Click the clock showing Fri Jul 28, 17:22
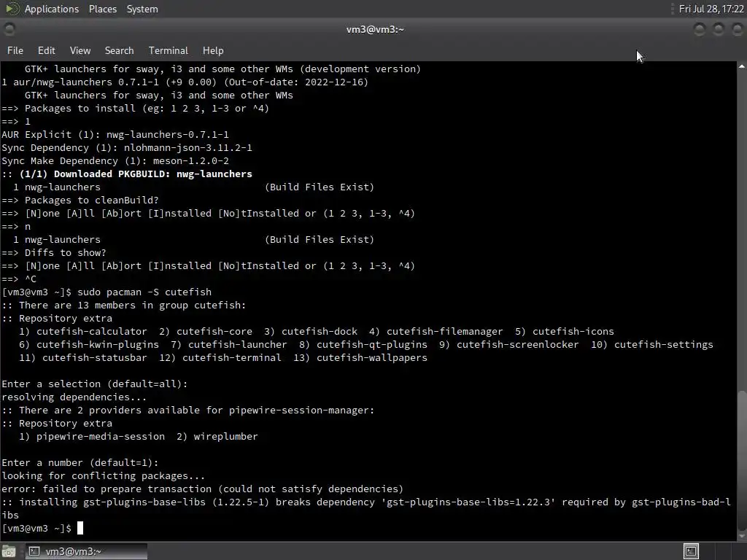Screen dimensions: 747x560 (x=711, y=9)
